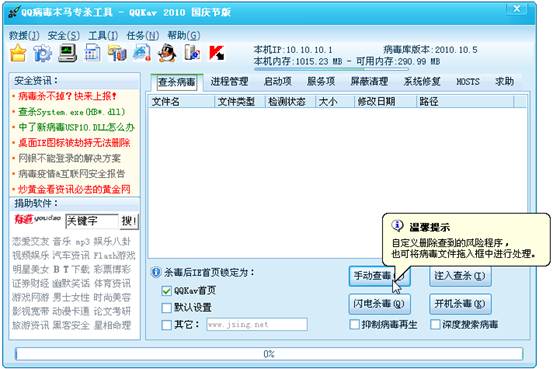Screen dimensions: 553x369
Task: Click the folder with books icon
Action: coord(117,53)
